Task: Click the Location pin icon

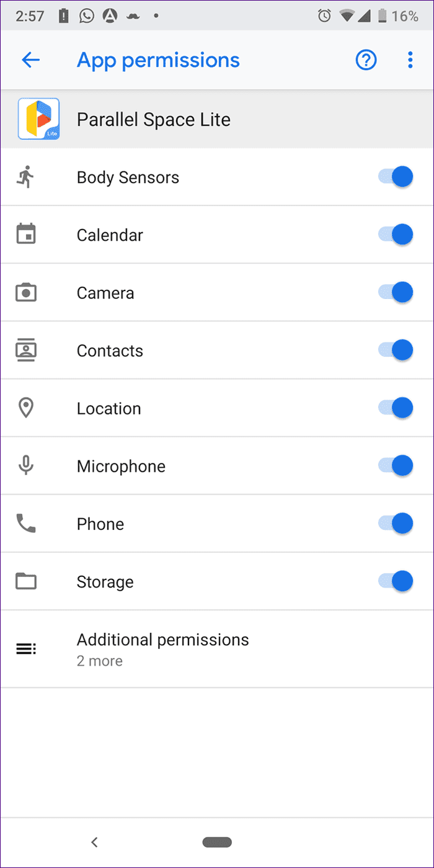Action: click(x=25, y=408)
